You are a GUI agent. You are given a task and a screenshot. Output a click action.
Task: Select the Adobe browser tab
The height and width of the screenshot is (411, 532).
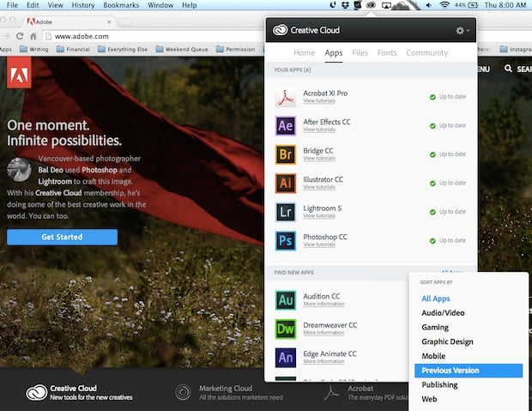(70, 22)
